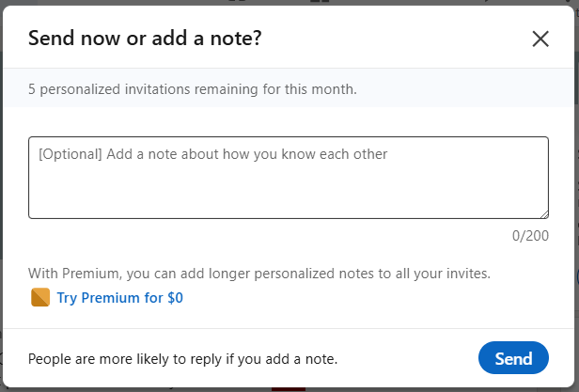Click the dimmed page strip above the dialog
Viewport: 579px width, 392px height.
click(x=288, y=2)
